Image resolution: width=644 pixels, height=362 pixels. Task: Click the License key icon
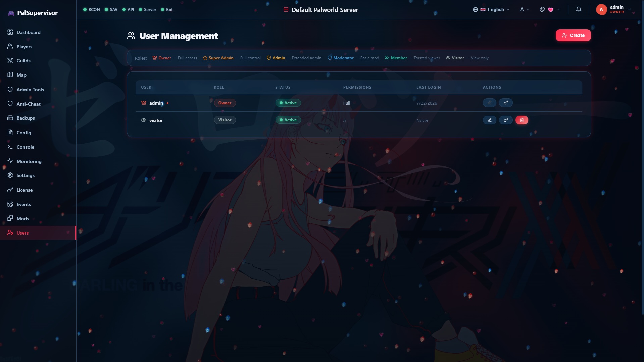pos(10,190)
